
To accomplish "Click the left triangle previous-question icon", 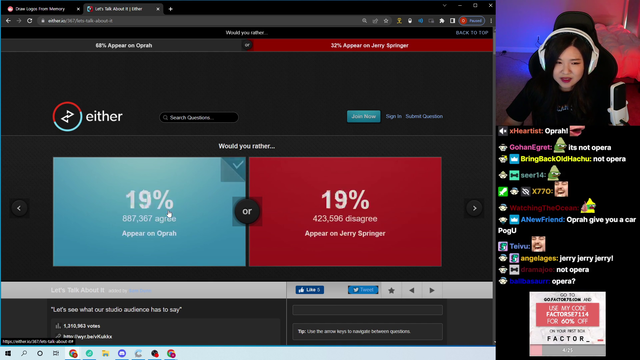I will [x=411, y=290].
